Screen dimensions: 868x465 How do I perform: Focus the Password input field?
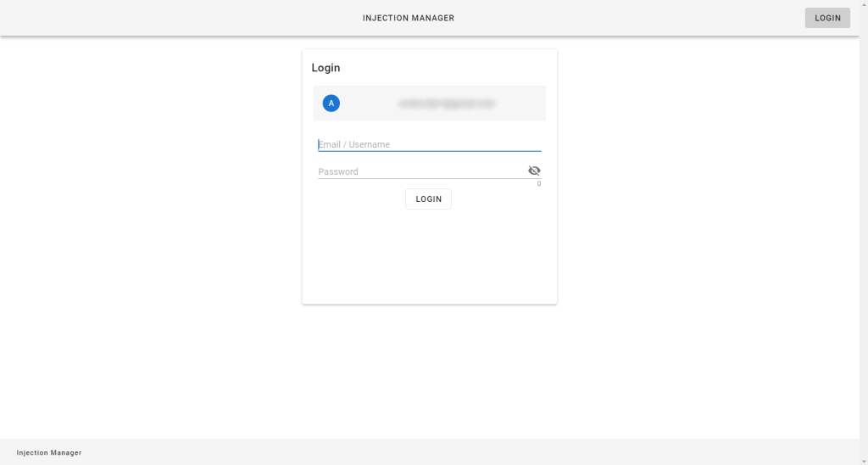(x=420, y=171)
